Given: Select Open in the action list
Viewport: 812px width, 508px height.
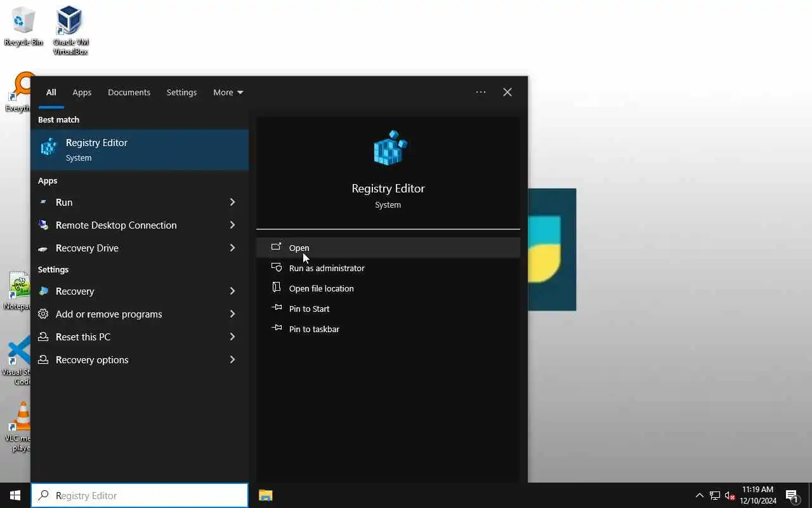Looking at the screenshot, I should click(x=388, y=248).
